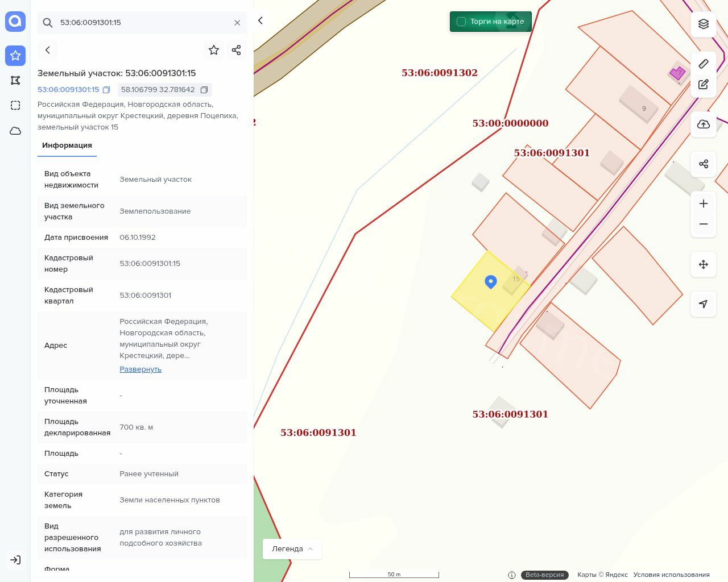The image size is (728, 582).
Task: Go back from the plot details
Action: tap(48, 50)
